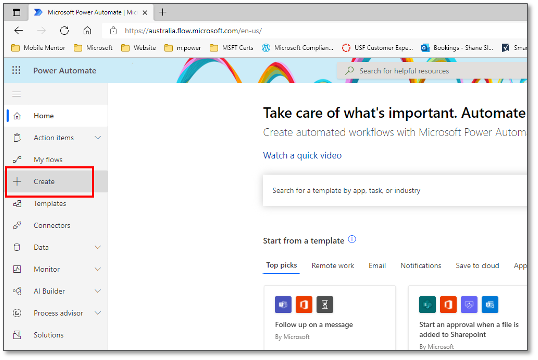Open Connectors in sidebar
This screenshot has width=538, height=360.
point(57,225)
